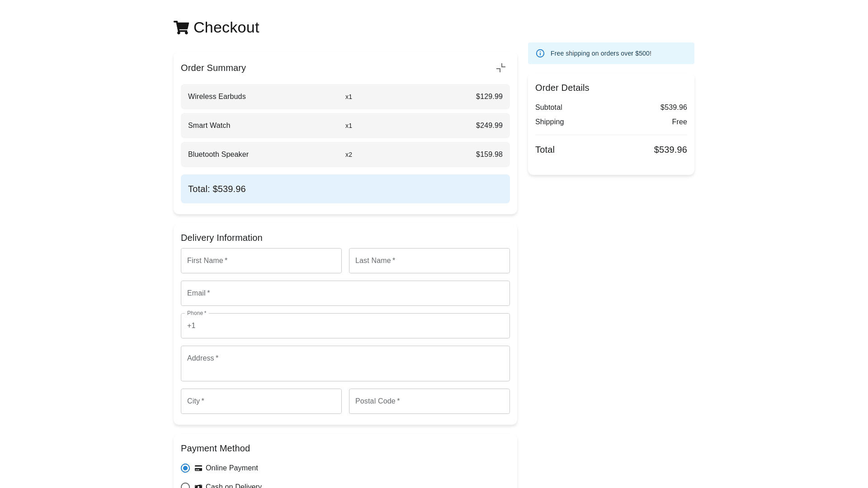Click the cash icon for Cash on Delivery
The width and height of the screenshot is (868, 488).
(198, 486)
